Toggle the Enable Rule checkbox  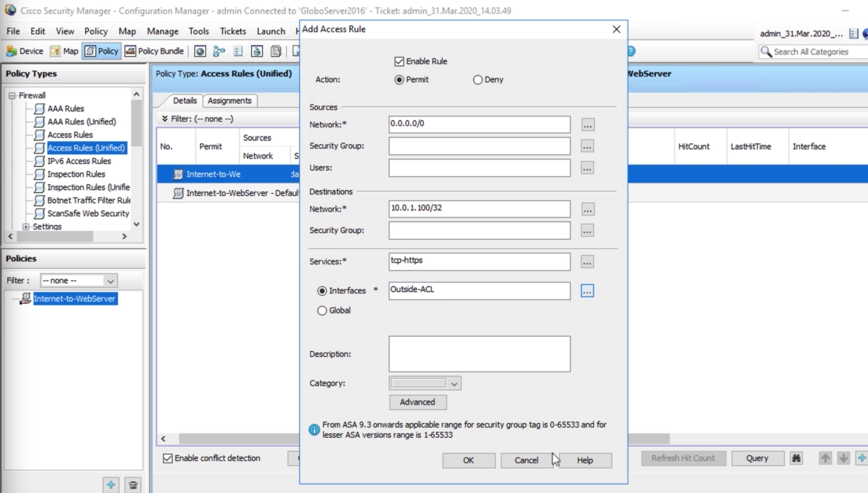(399, 62)
